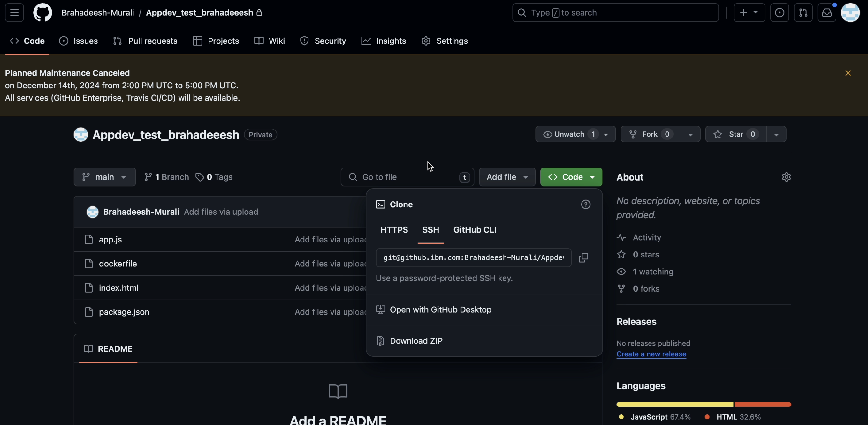Open the index.html file
Viewport: 868px width, 425px height.
coord(118,288)
